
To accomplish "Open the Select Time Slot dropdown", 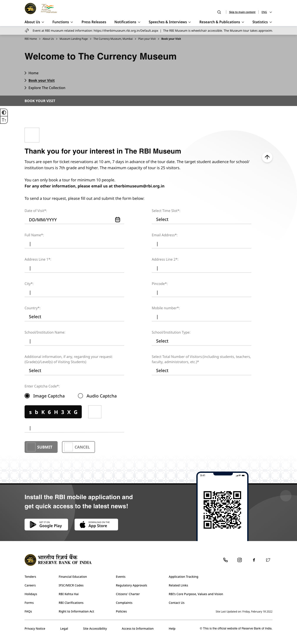I will click(x=201, y=219).
